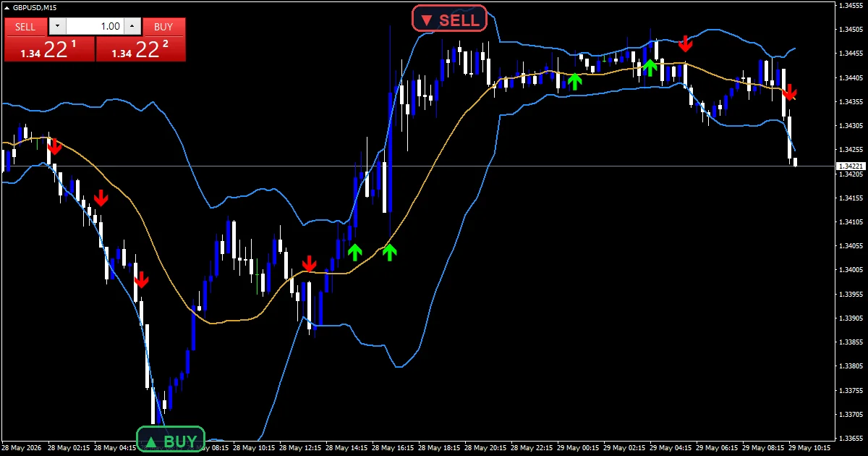Click price scale value 1.34505
Viewport: 868px width, 456px height.
(x=851, y=30)
